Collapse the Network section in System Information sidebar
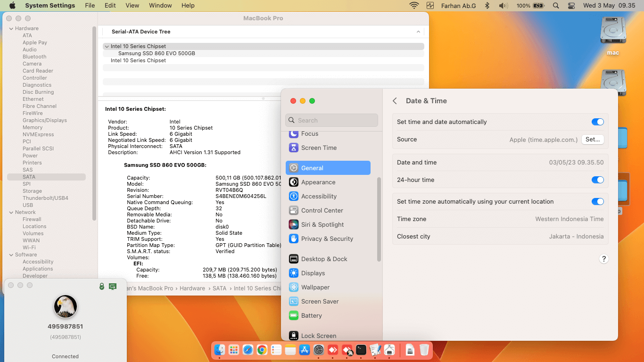 pos(11,212)
